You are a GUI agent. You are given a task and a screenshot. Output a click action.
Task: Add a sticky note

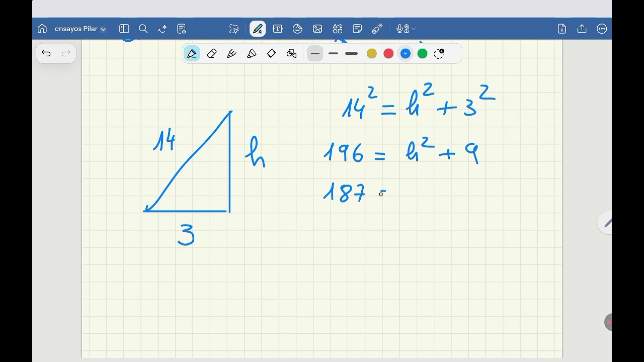[357, 29]
